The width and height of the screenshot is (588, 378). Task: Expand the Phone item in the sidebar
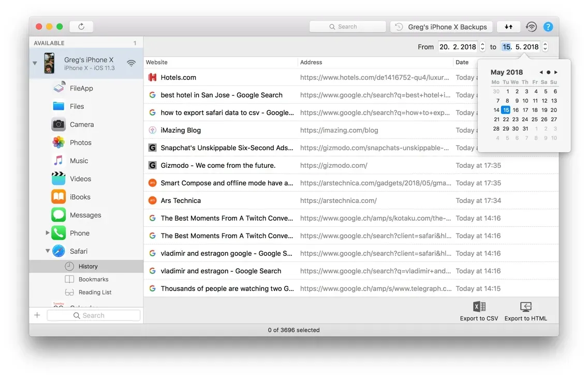[47, 233]
